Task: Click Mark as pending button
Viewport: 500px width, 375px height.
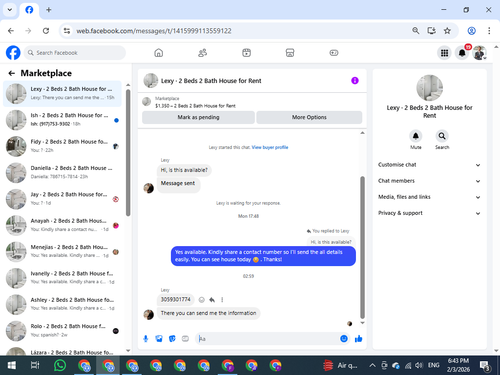Action: pyautogui.click(x=198, y=117)
